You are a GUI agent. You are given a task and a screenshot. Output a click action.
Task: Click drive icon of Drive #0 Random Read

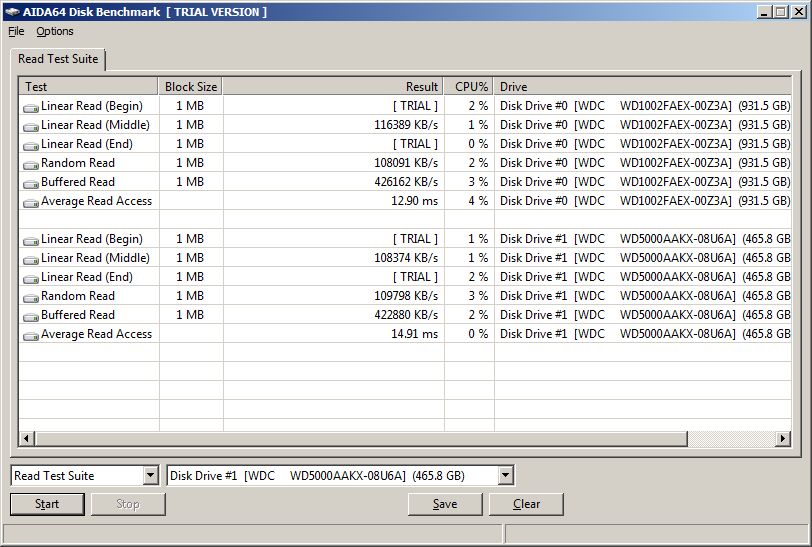(x=31, y=165)
